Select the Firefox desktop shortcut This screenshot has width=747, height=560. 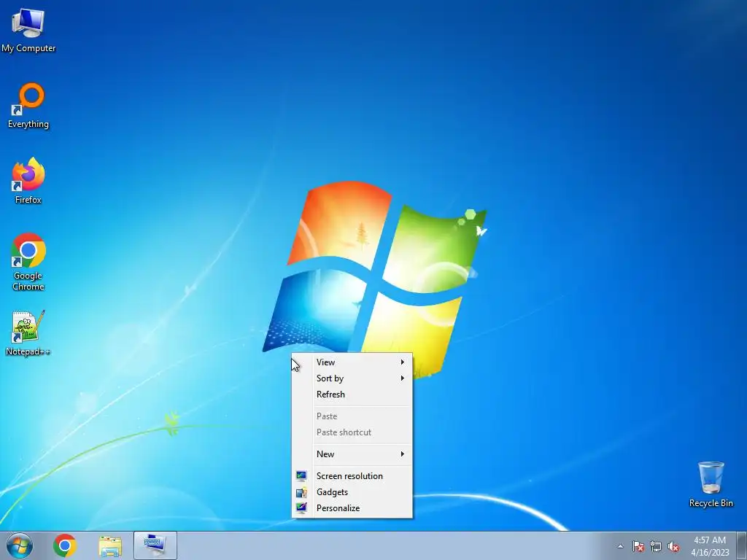coord(28,181)
